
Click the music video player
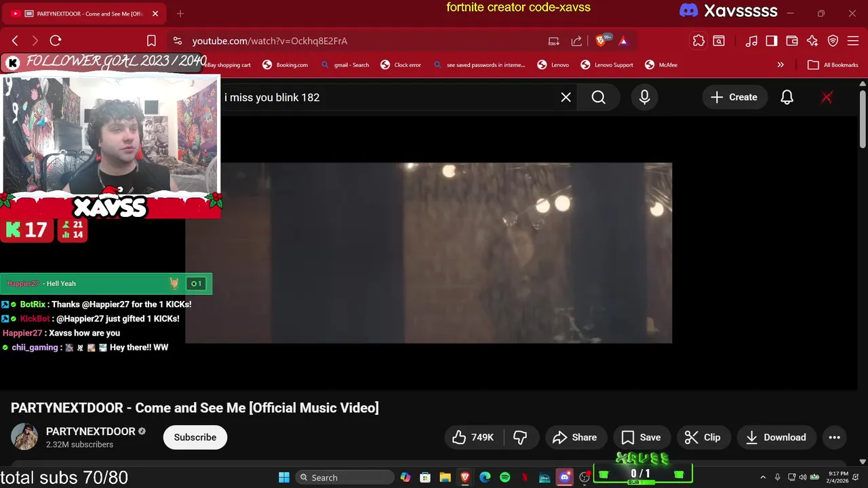[x=429, y=253]
